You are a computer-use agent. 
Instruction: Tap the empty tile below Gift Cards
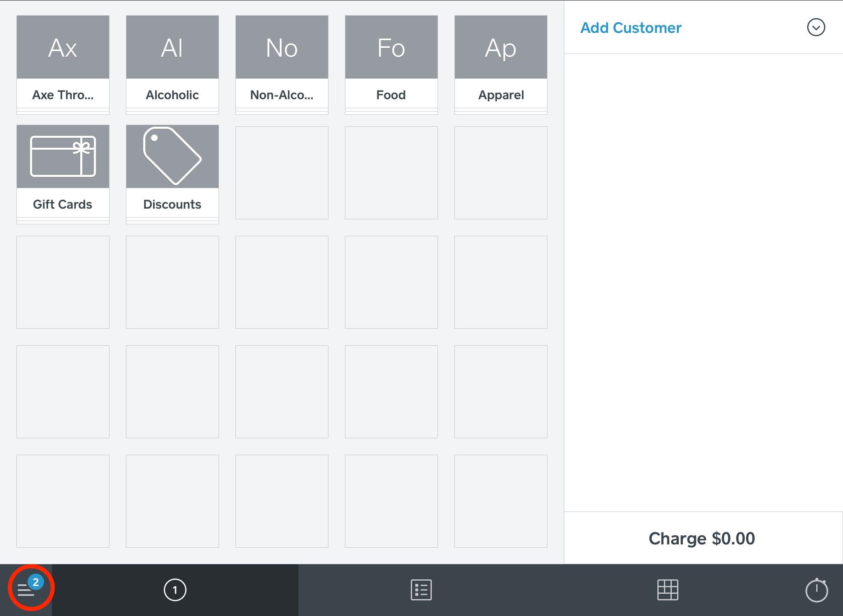tap(63, 282)
